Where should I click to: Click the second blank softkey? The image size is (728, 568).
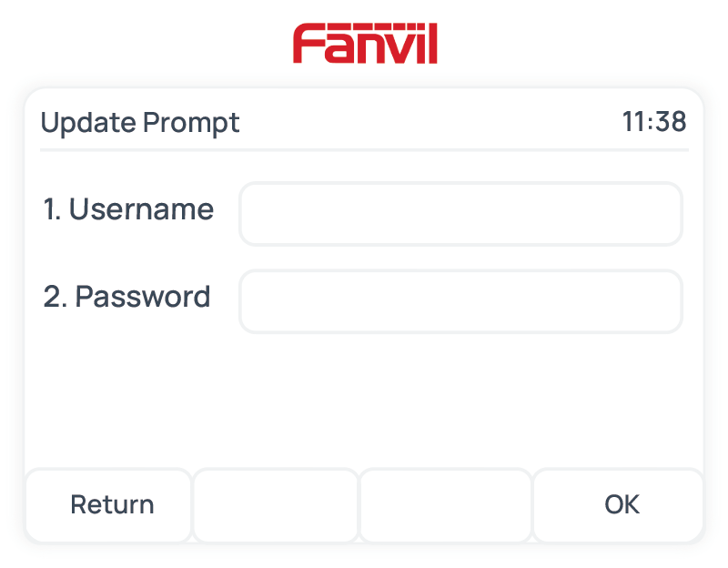click(x=275, y=504)
